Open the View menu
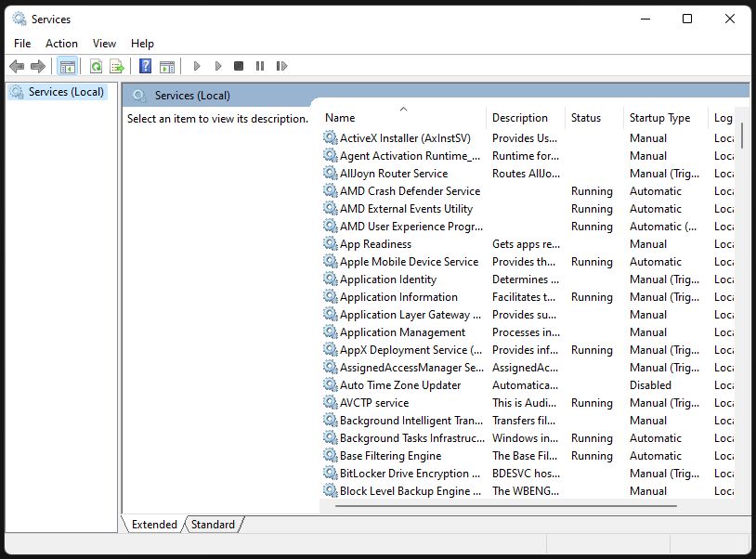The image size is (756, 559). pyautogui.click(x=104, y=44)
